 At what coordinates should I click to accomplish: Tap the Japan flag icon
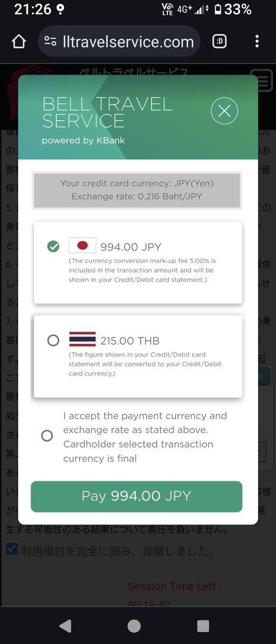[x=82, y=245]
